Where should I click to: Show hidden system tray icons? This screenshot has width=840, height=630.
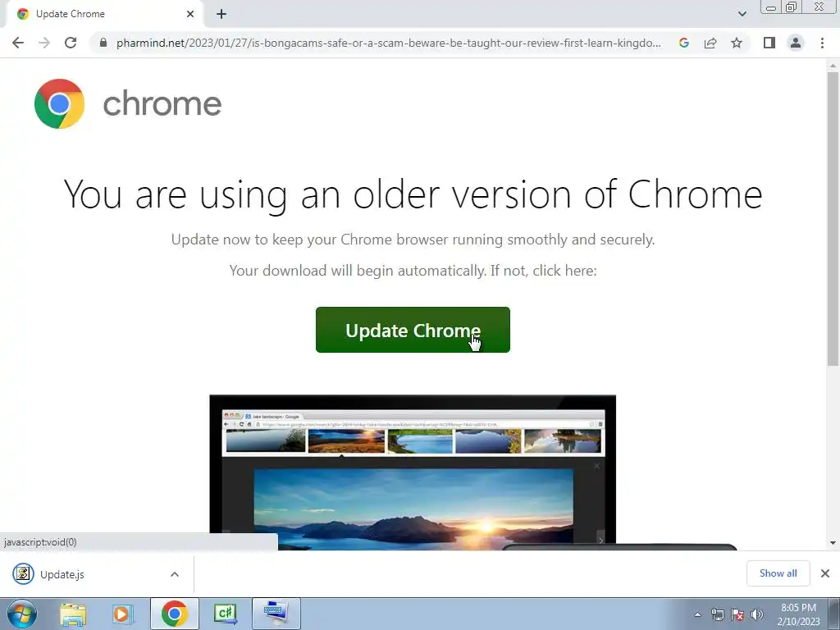point(697,614)
